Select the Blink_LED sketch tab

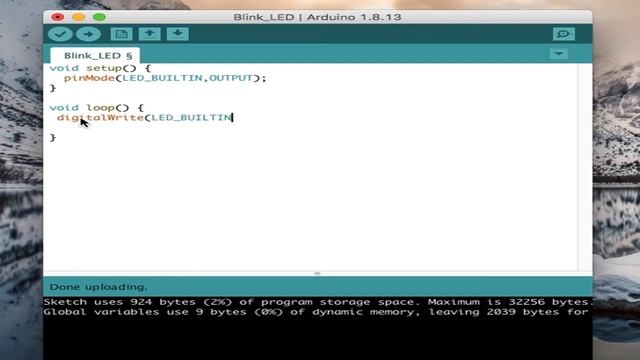tap(96, 56)
